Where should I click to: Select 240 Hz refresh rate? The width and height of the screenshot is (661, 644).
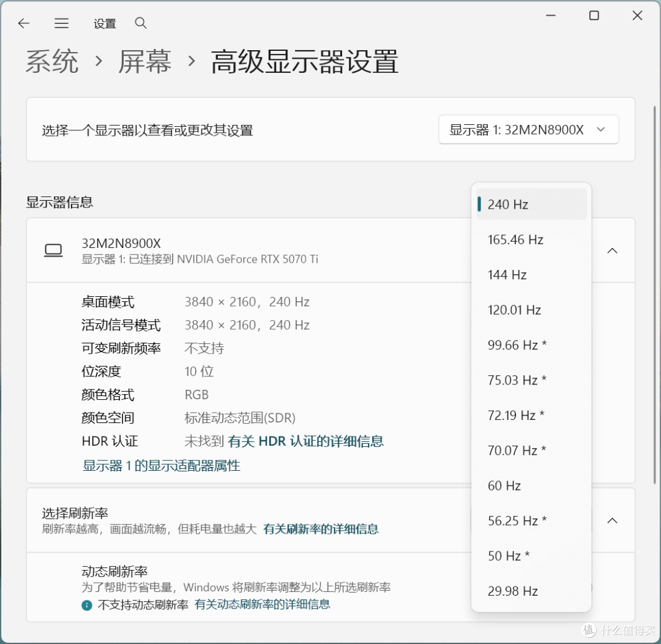tap(531, 204)
